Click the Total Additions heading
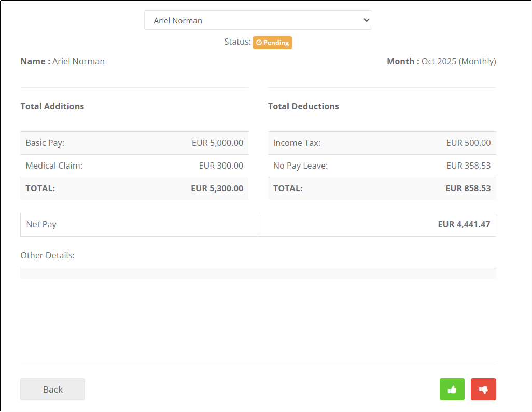 pos(52,106)
